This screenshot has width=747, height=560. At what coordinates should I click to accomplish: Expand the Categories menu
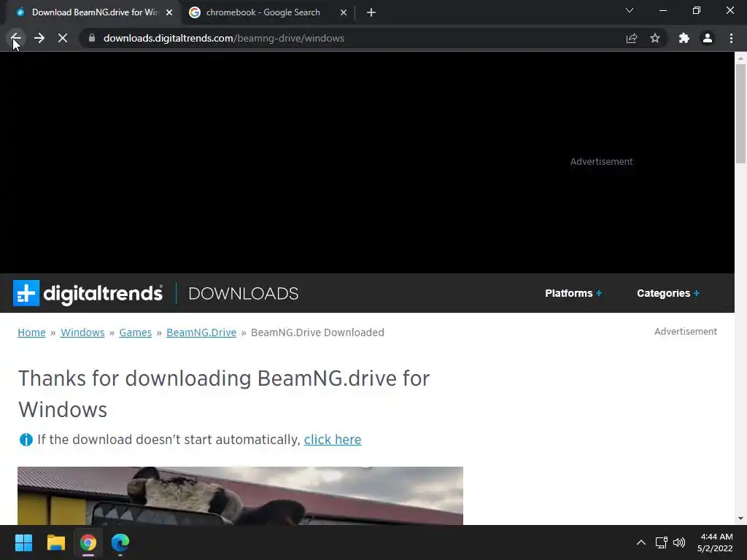click(668, 293)
